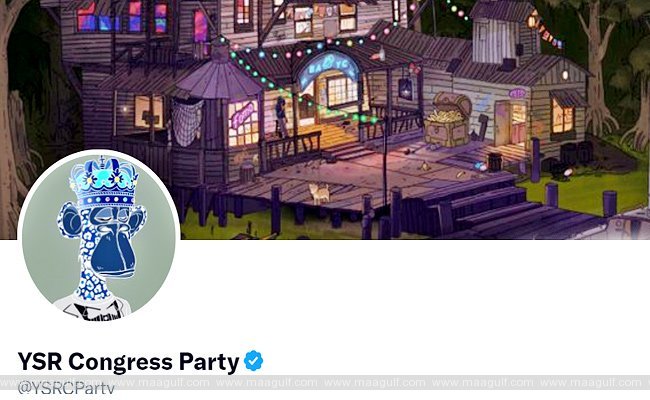650x400 pixels.
Task: Click the pink Fomo neon window sign
Action: (x=243, y=116)
